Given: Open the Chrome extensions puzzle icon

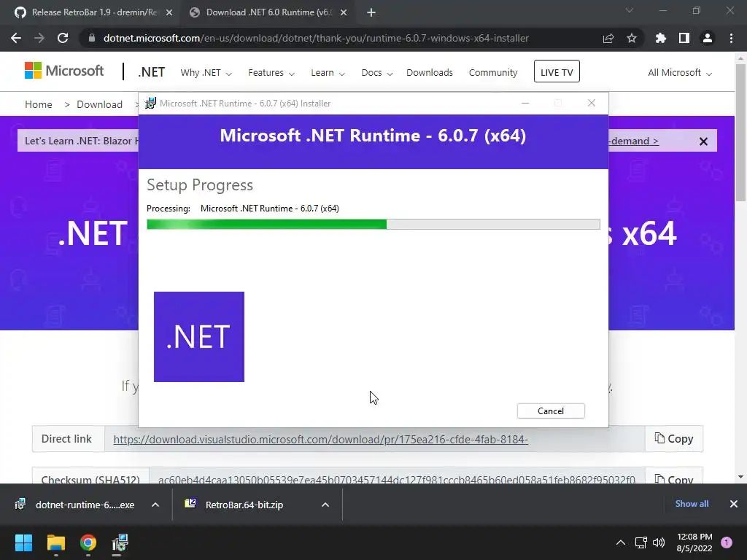Looking at the screenshot, I should click(660, 38).
